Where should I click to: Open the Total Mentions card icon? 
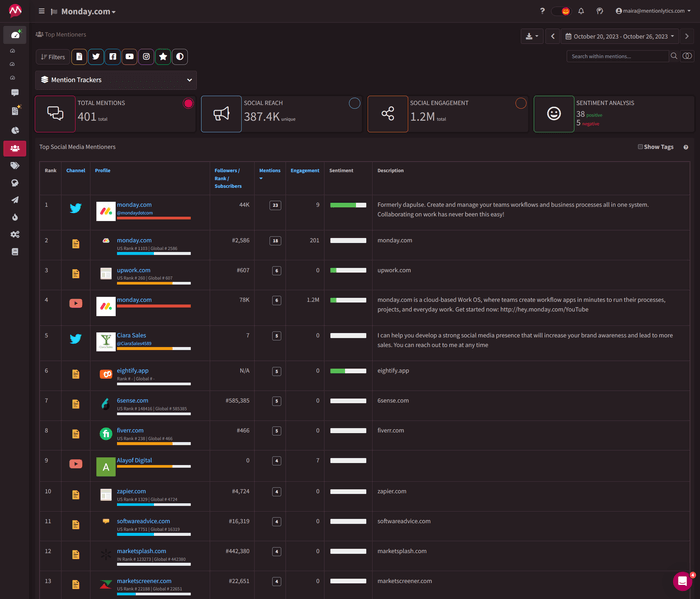(x=55, y=114)
